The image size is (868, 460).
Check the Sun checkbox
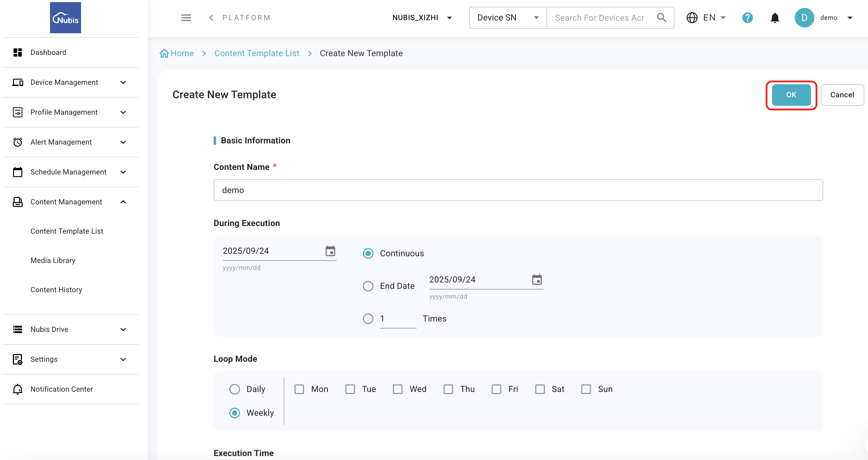pos(586,389)
